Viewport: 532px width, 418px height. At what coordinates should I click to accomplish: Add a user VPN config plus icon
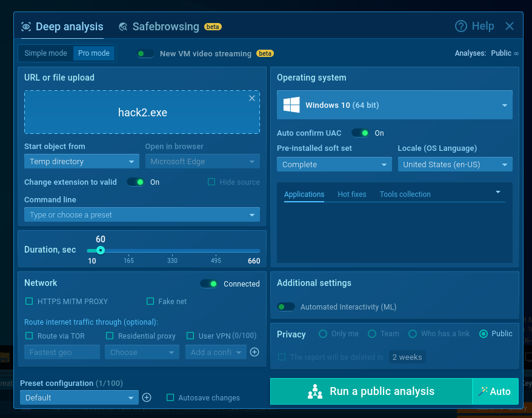254,352
